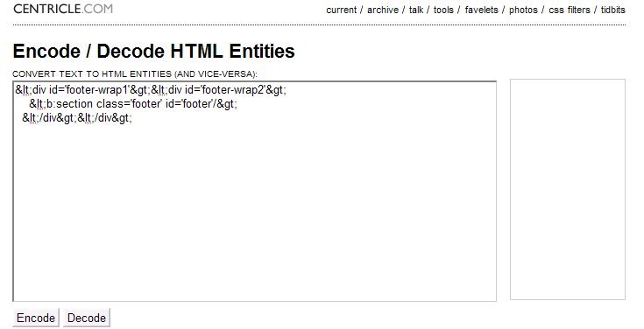Open the archive navigation link
Screen dimensions: 644x329
coord(383,10)
